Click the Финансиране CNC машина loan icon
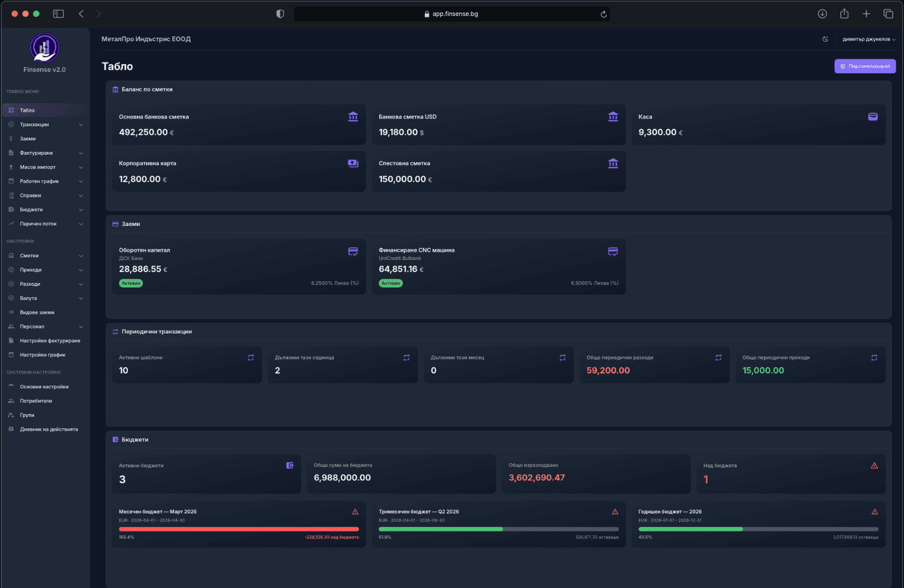This screenshot has width=904, height=588. click(613, 251)
